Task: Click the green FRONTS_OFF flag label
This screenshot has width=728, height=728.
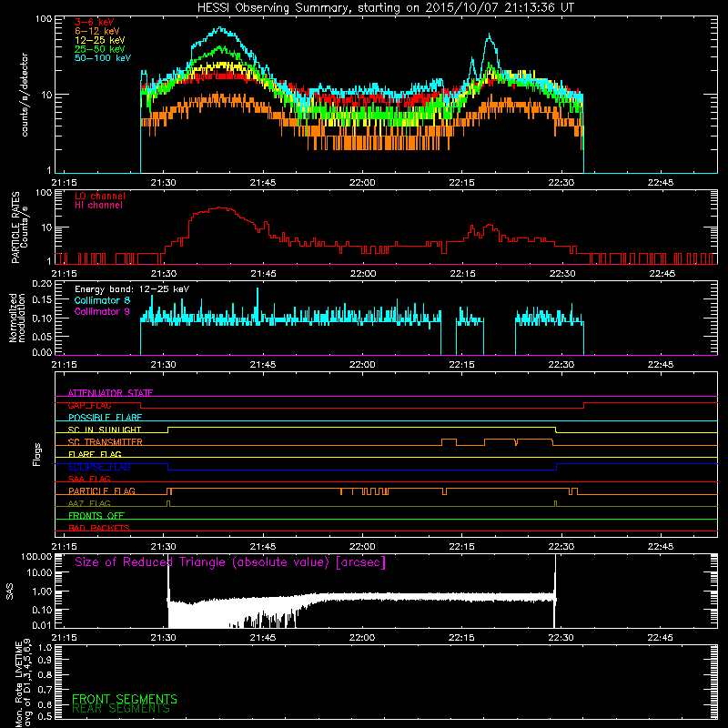Action: coord(96,516)
